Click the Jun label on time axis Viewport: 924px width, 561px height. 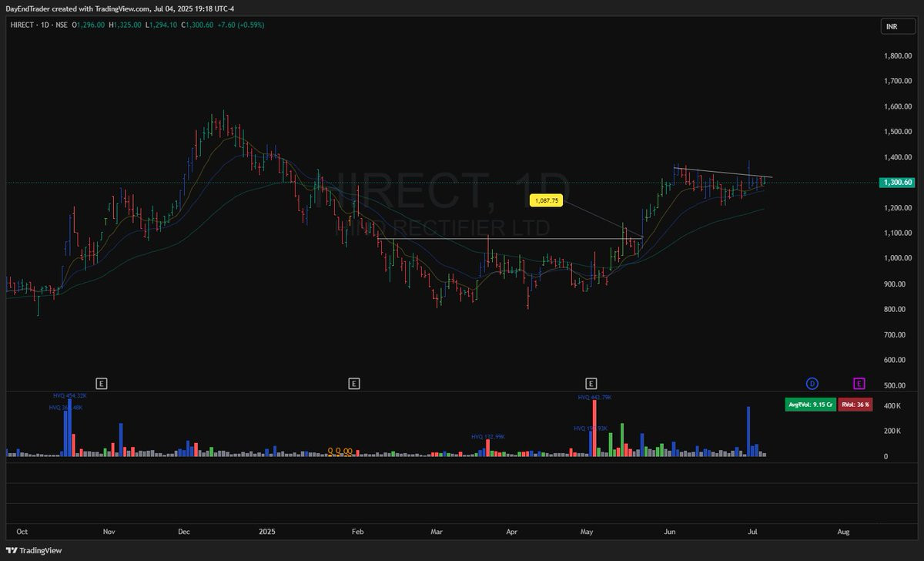pos(670,532)
